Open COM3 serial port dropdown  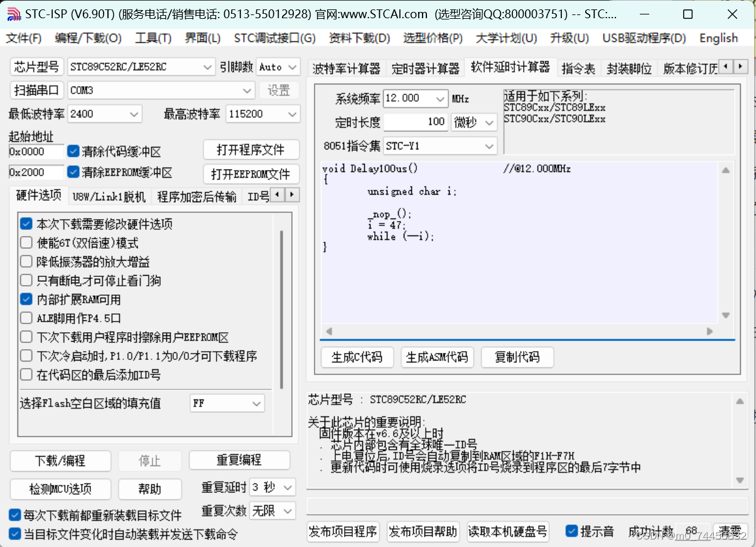[x=161, y=90]
